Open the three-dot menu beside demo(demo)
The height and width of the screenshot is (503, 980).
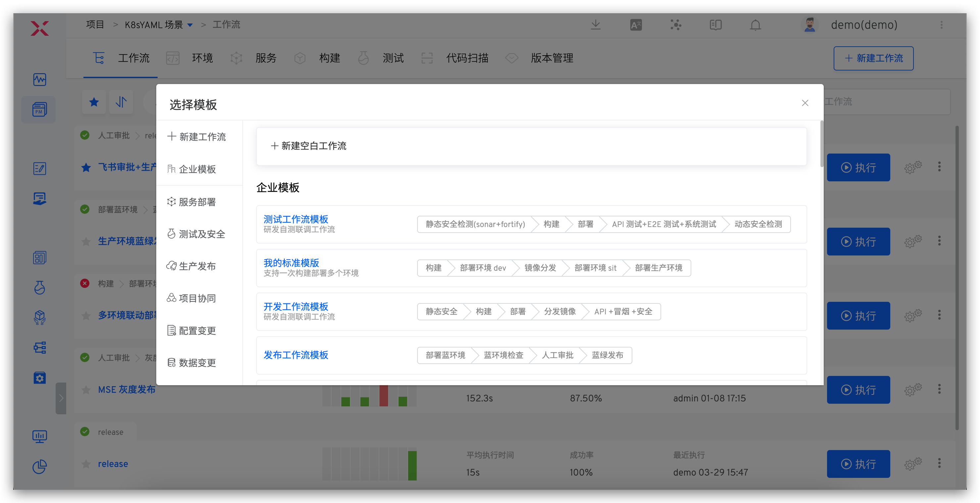[942, 25]
